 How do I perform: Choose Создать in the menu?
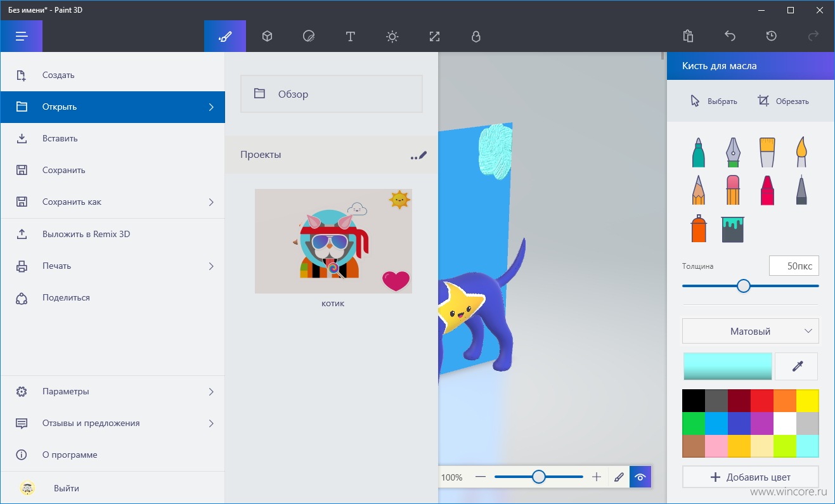pos(112,75)
